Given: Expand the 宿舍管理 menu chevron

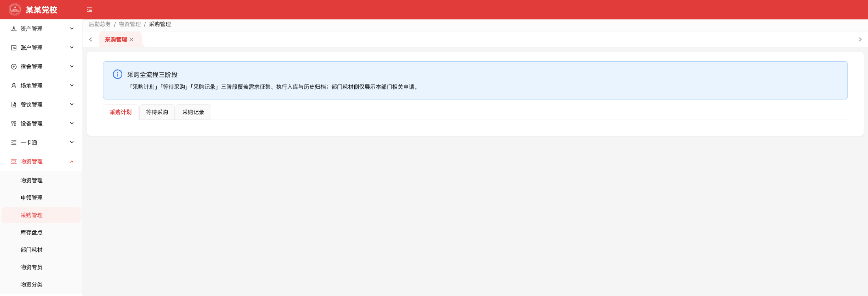Looking at the screenshot, I should point(72,67).
